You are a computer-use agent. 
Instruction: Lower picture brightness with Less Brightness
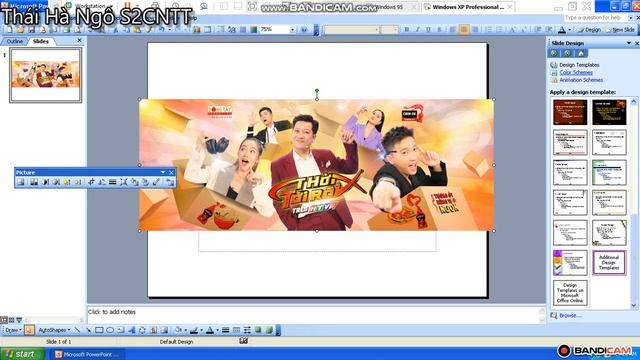coord(78,182)
